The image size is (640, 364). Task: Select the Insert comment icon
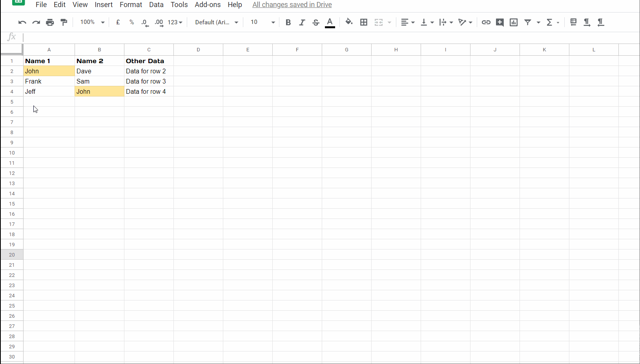[x=500, y=22]
